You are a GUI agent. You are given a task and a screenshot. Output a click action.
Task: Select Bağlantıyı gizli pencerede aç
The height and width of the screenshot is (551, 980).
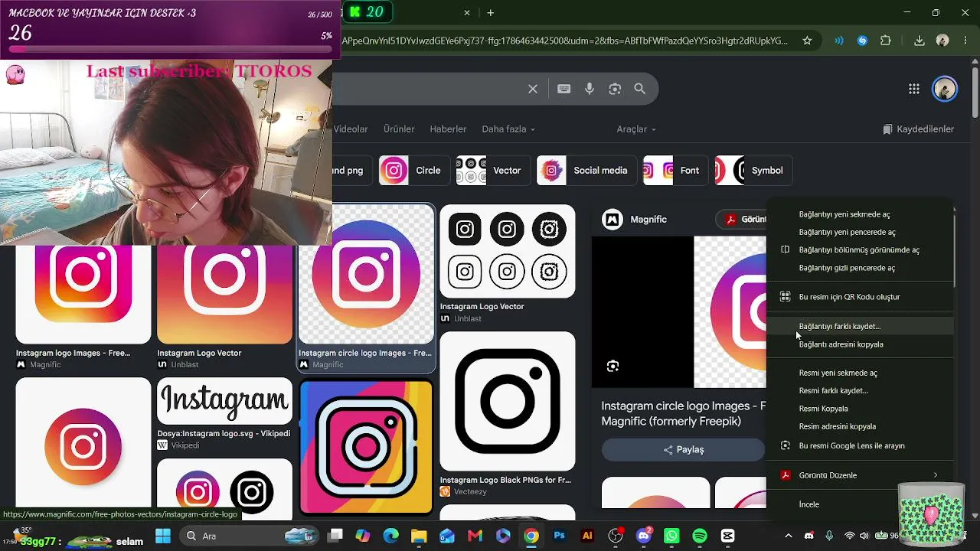click(860, 268)
